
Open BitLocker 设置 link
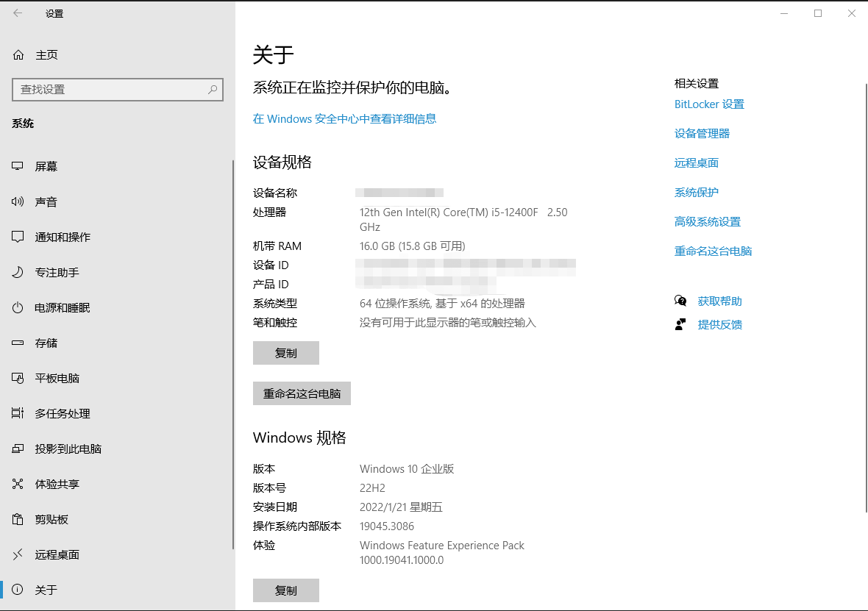point(709,104)
